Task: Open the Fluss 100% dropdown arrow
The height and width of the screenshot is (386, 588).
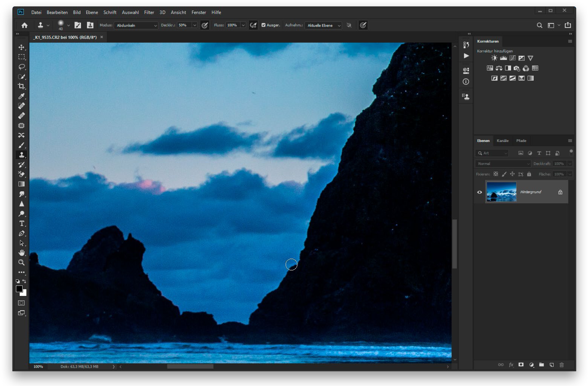Action: pos(243,25)
